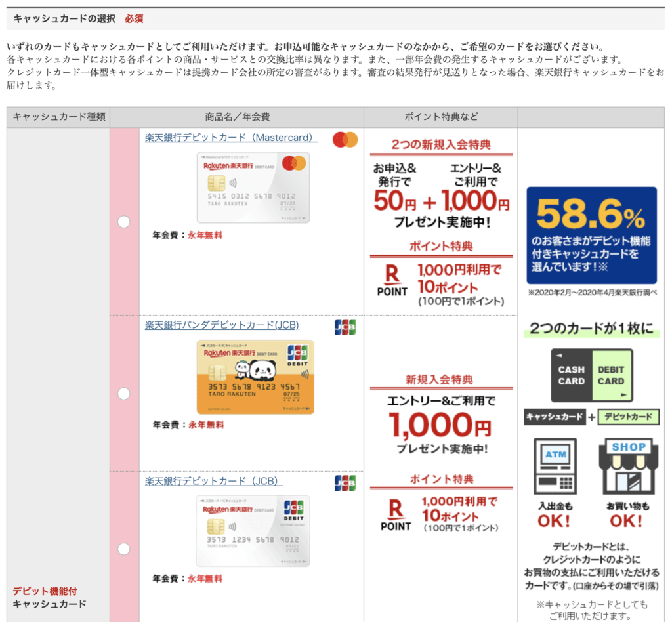The image size is (672, 622).
Task: Click the ポイント特典 heading below 1,000円 プレゼント実施中
Action: pyautogui.click(x=442, y=479)
